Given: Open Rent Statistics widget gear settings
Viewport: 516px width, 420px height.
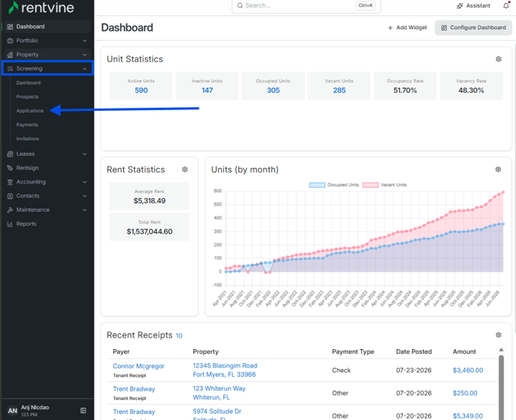Looking at the screenshot, I should point(185,170).
